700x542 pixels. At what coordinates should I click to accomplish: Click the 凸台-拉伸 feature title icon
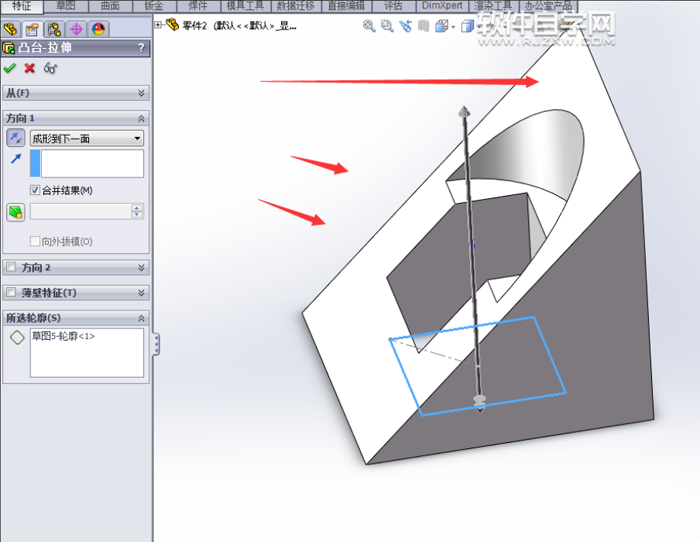(8, 48)
